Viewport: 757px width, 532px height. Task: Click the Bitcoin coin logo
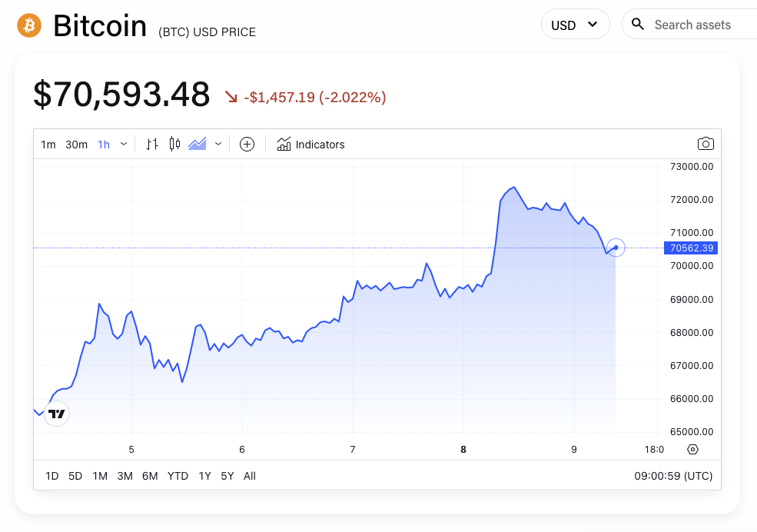point(28,25)
